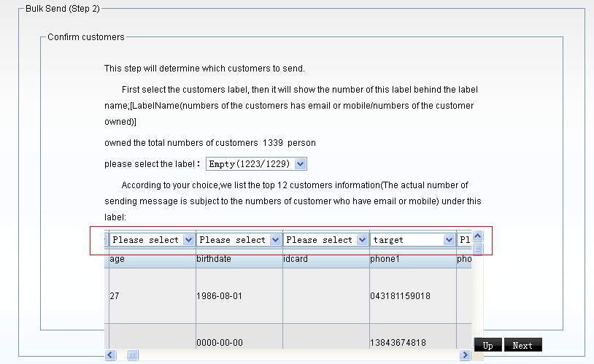Click the birthdate column header
The width and height of the screenshot is (594, 364).
click(239, 259)
